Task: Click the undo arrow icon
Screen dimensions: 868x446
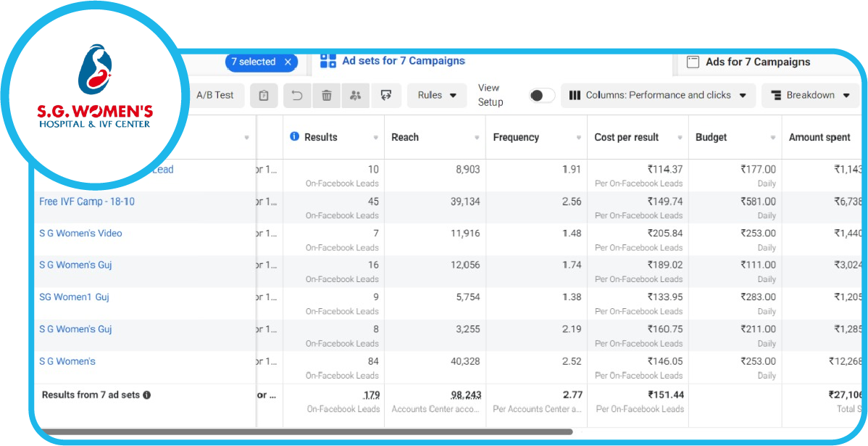Action: pos(297,95)
